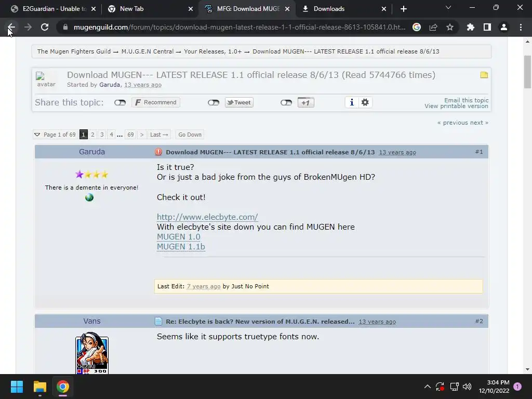Open post #2 permalink
Image resolution: width=532 pixels, height=399 pixels.
click(x=478, y=321)
